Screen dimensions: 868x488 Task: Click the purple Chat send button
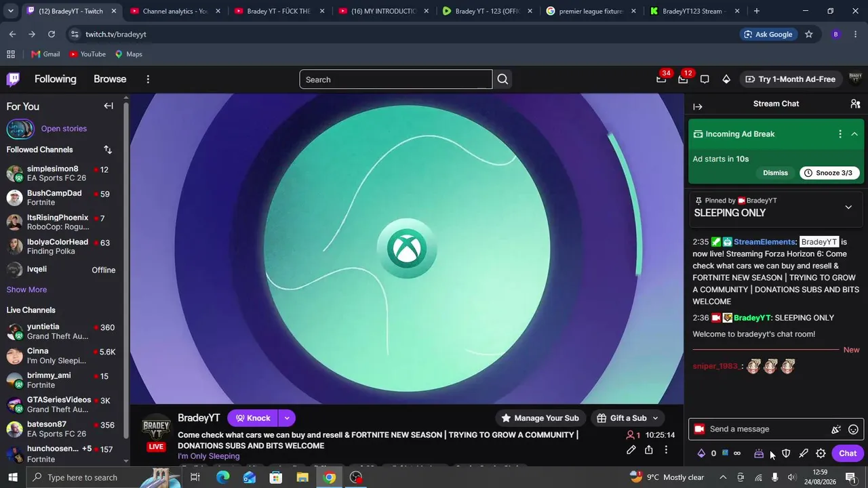click(848, 453)
